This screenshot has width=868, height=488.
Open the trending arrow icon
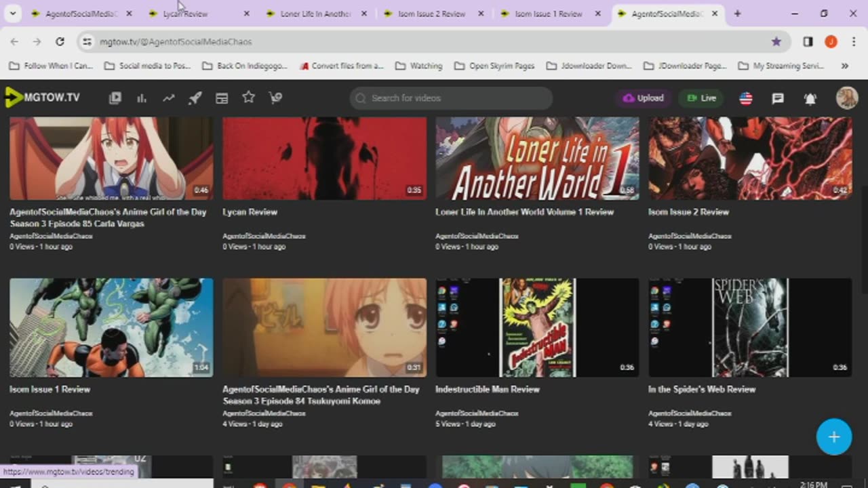pyautogui.click(x=168, y=98)
